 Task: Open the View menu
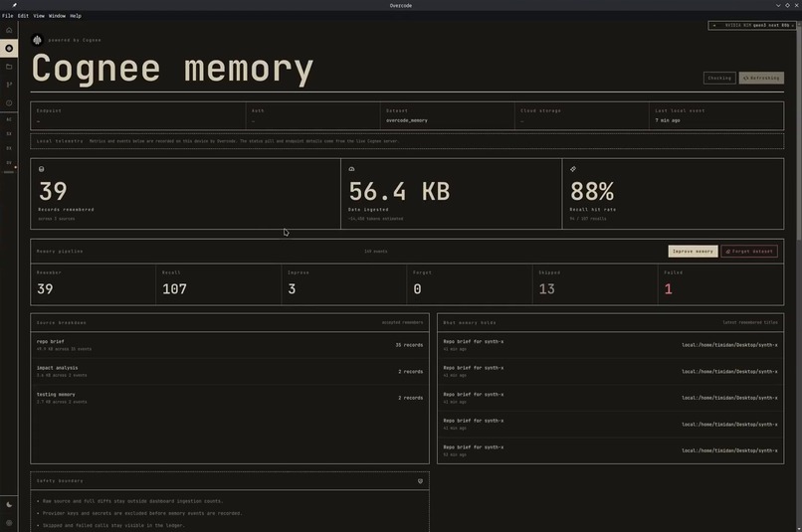(x=39, y=16)
